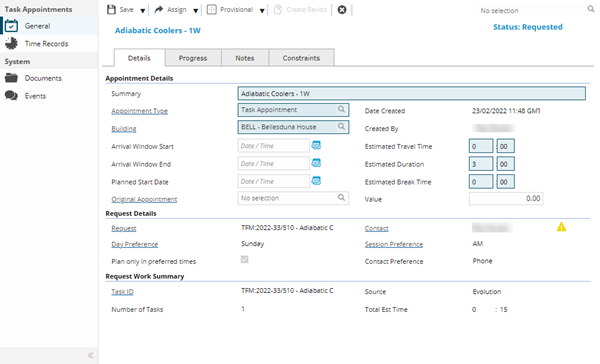
Task: Click the circular close X icon
Action: coord(342,10)
